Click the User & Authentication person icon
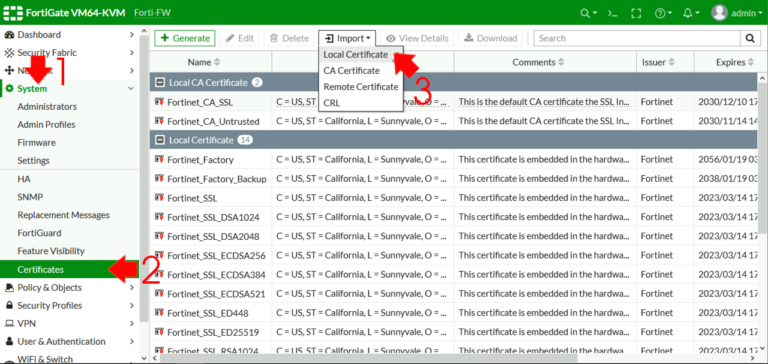Screen dimensions: 768x364 [9, 341]
